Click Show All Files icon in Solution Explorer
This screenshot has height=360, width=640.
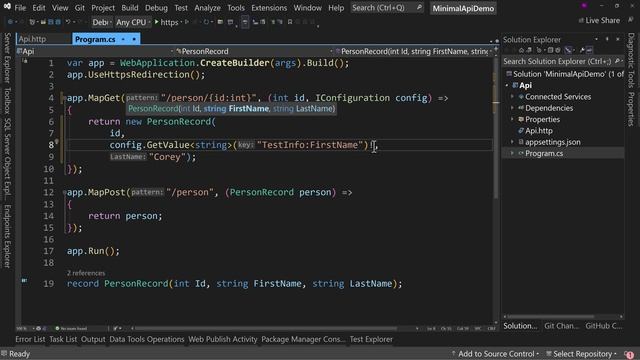coord(558,50)
